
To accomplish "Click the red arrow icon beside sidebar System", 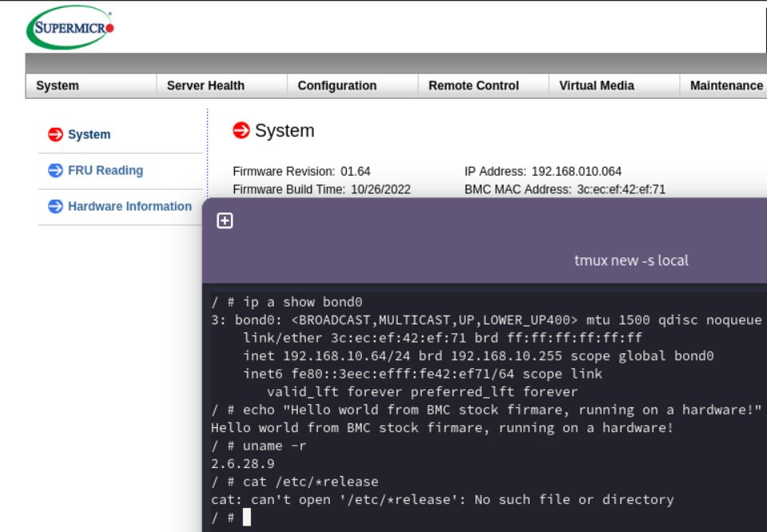I will [55, 134].
